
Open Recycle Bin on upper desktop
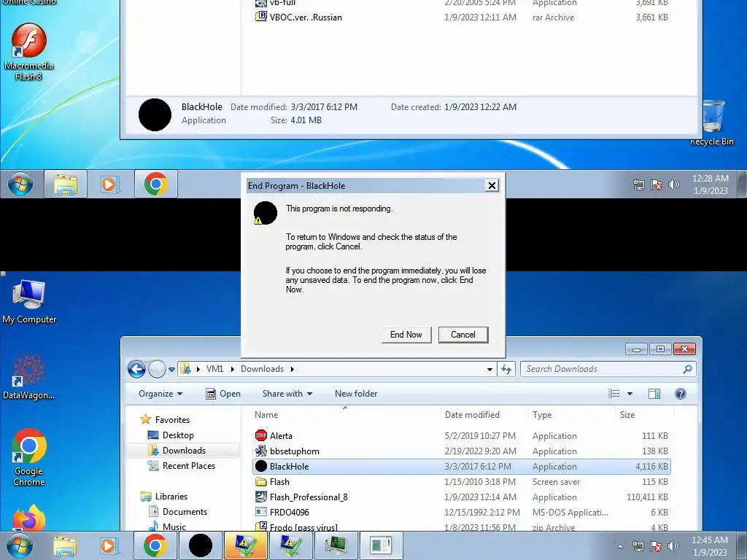(x=712, y=122)
